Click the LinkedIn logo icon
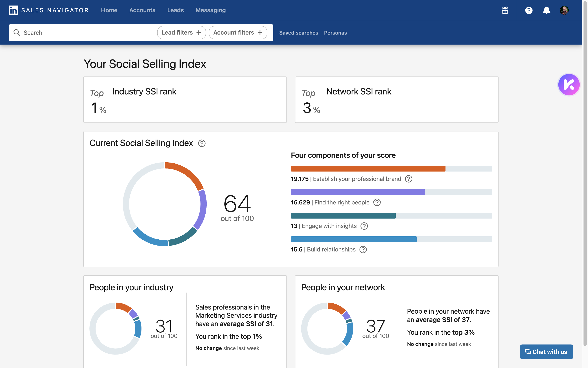The height and width of the screenshot is (368, 588). [x=13, y=10]
